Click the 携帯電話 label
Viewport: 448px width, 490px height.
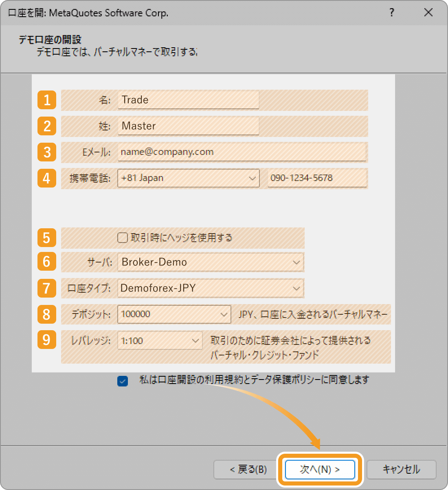coord(90,178)
